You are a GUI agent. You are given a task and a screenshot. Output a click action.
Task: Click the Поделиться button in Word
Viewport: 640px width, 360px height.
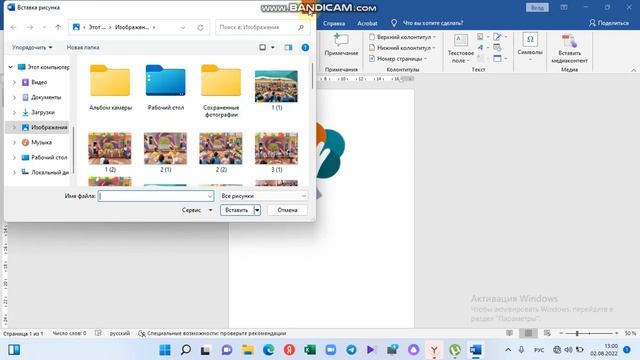609,23
